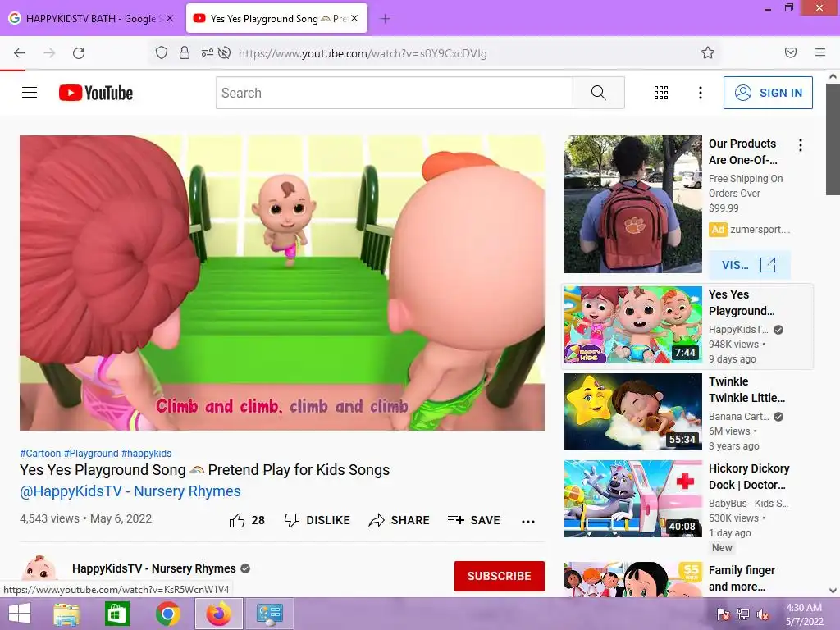840x630 pixels.
Task: Click the DISLIKE thumbs down button
Action: tap(317, 520)
